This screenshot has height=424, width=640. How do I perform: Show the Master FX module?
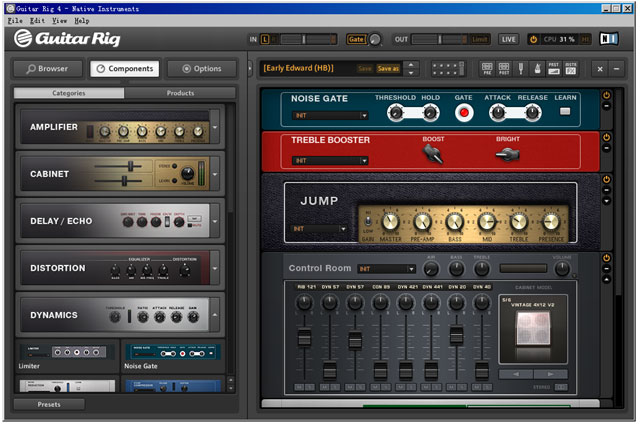pos(571,69)
